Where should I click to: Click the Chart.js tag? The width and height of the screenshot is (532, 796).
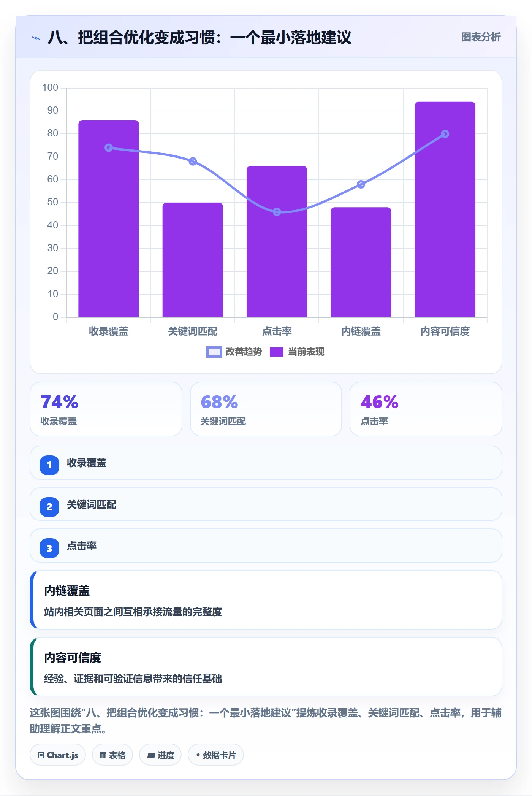(58, 755)
